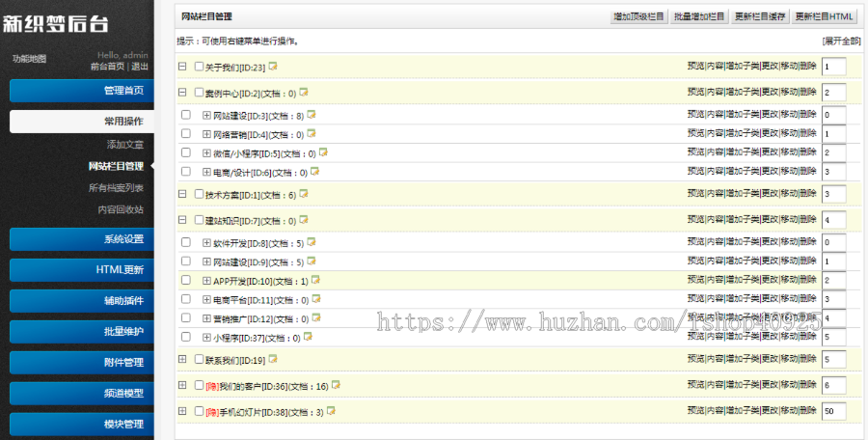Open the 批量维护 sidebar menu
Screen dimensions: 868x440
coord(82,332)
